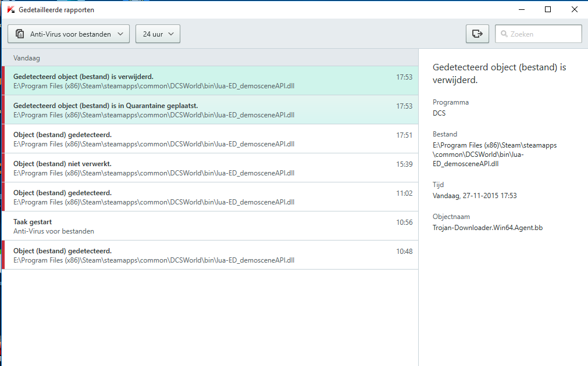
Task: Minimize the Gedetailleerde rapporten window
Action: pos(522,9)
